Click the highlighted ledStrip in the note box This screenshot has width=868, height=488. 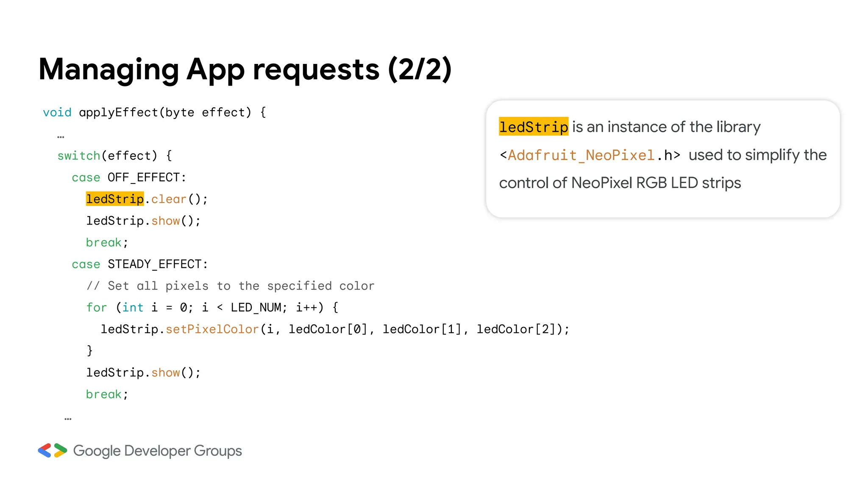pos(533,127)
